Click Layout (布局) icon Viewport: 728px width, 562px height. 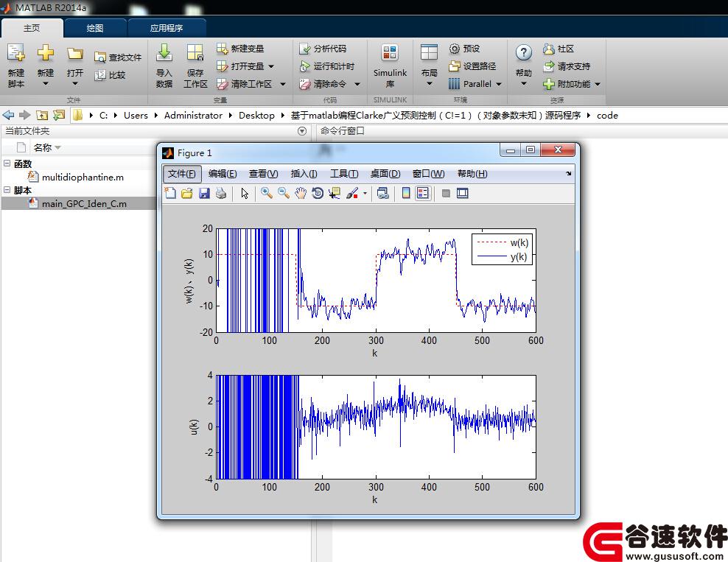(429, 52)
